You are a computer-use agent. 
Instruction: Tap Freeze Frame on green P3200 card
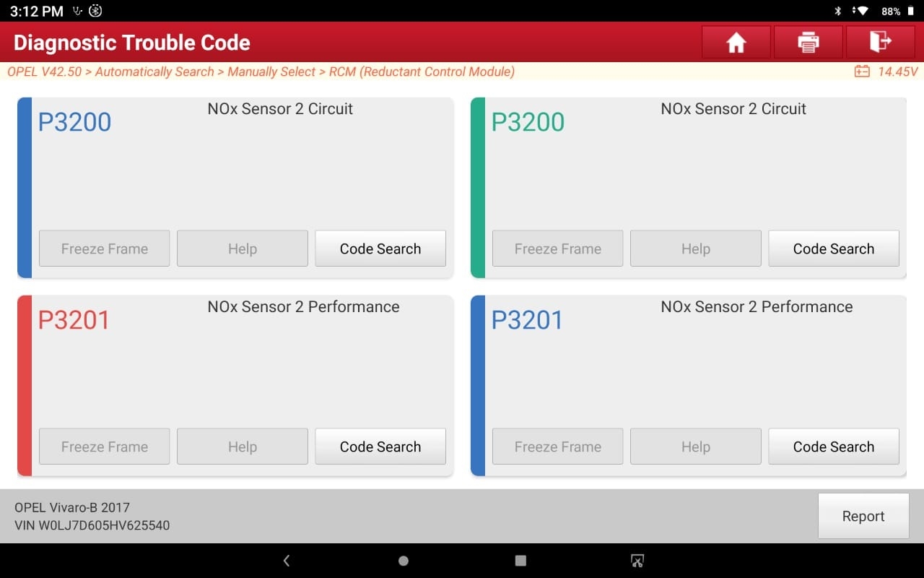tap(558, 249)
